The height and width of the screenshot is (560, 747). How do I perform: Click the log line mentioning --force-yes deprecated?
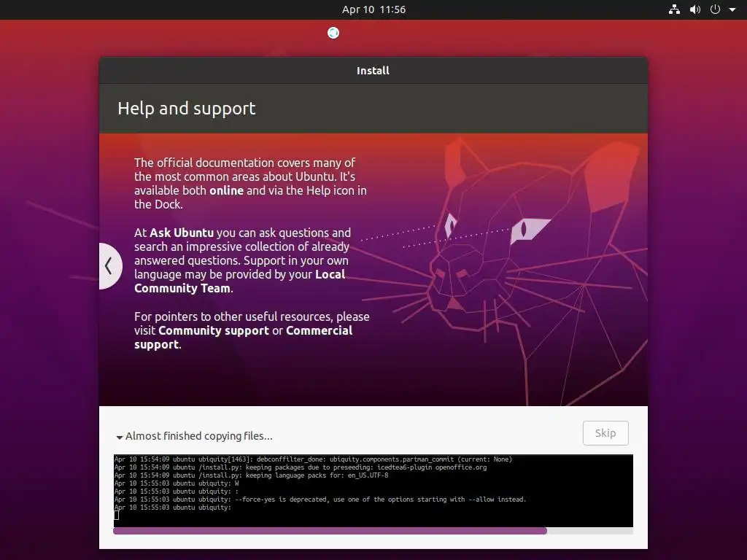320,499
